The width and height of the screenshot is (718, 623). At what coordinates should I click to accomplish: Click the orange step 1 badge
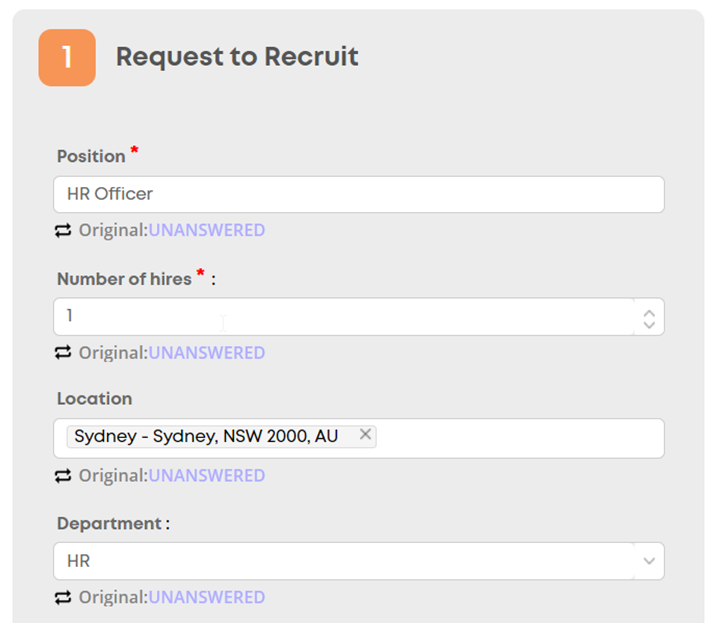click(x=67, y=58)
